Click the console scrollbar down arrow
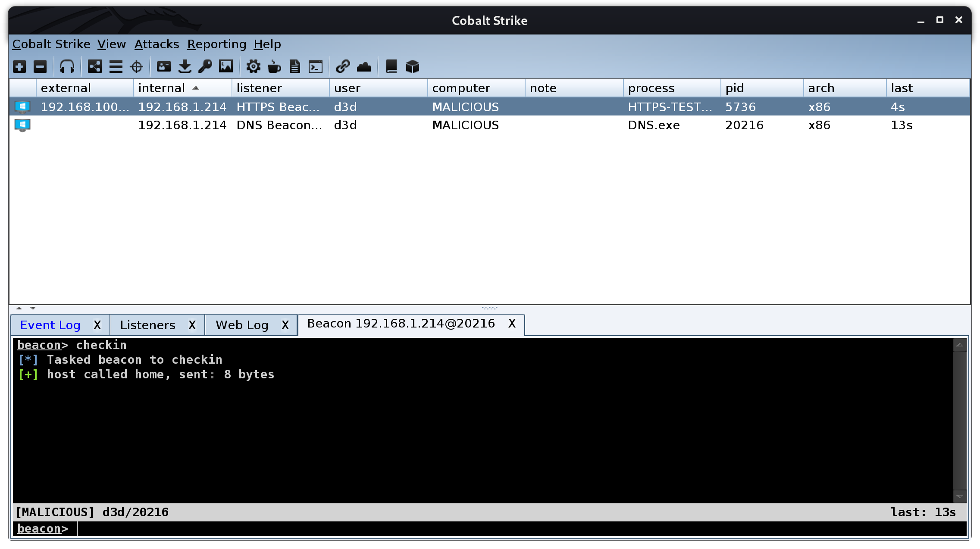The height and width of the screenshot is (549, 980). (x=960, y=496)
